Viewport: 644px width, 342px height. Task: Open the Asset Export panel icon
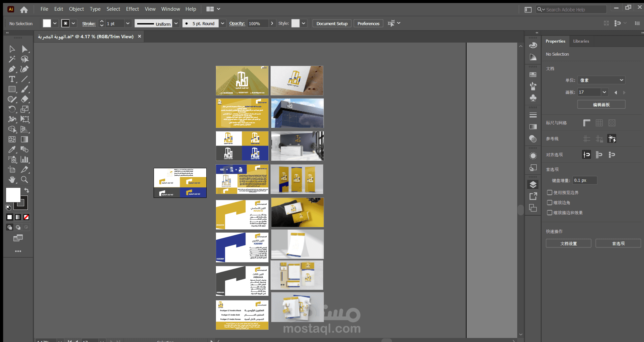tap(533, 196)
